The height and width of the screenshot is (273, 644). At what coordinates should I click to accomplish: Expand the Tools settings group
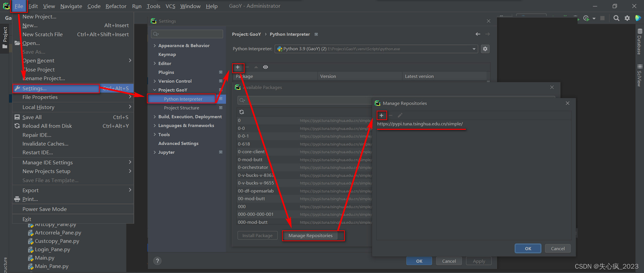tap(155, 134)
